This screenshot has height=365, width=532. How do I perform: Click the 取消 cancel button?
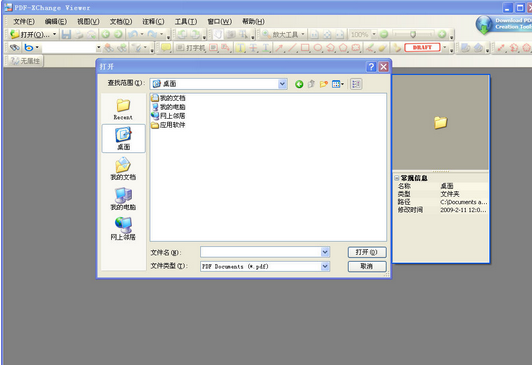pos(367,266)
